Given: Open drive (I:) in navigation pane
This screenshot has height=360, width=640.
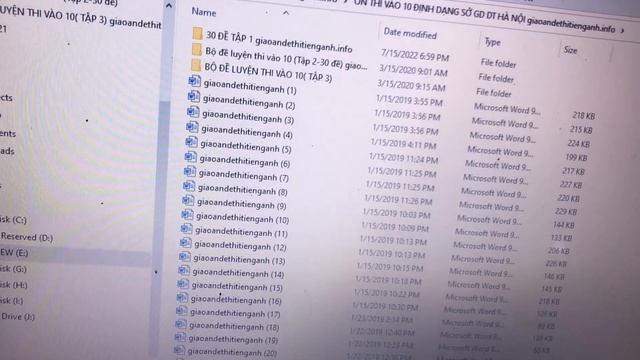Looking at the screenshot, I should [12, 300].
